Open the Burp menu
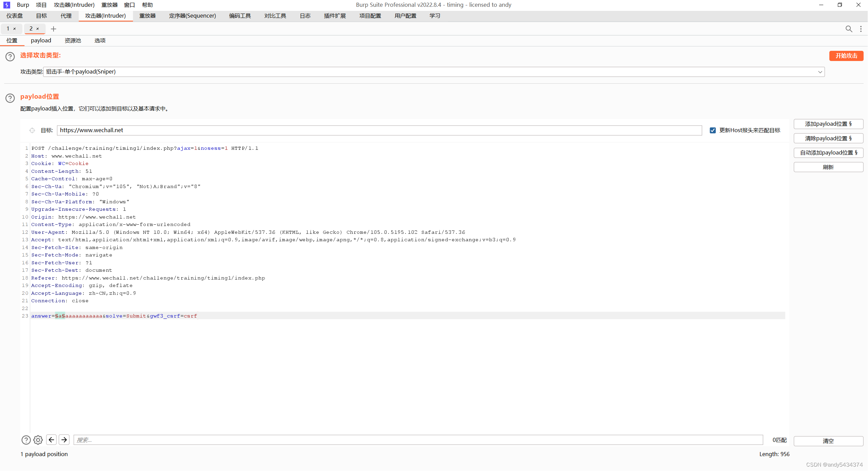 [x=23, y=5]
